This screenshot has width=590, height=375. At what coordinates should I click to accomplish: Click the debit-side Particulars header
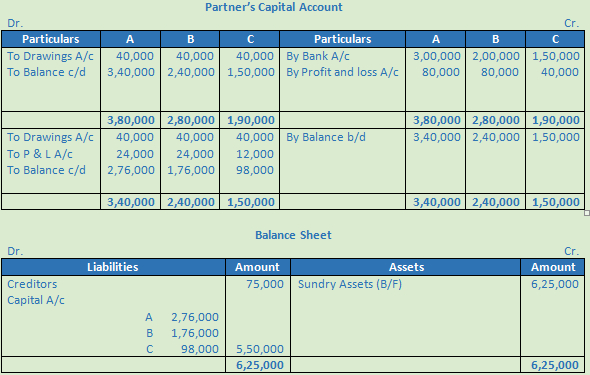click(x=51, y=39)
